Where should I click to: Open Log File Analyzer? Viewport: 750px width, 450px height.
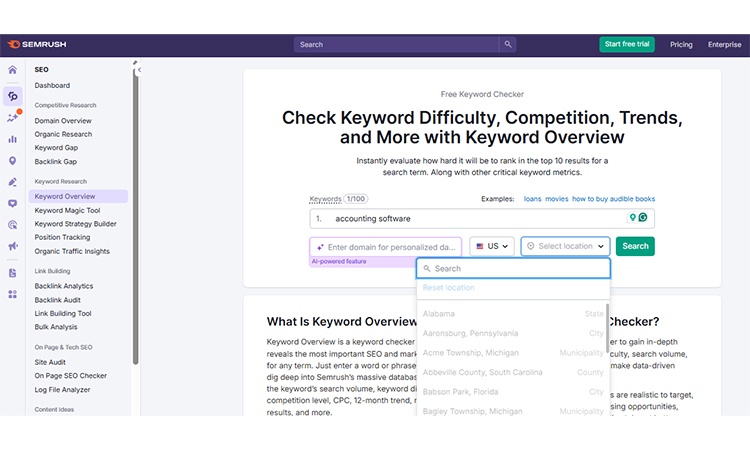coord(62,390)
